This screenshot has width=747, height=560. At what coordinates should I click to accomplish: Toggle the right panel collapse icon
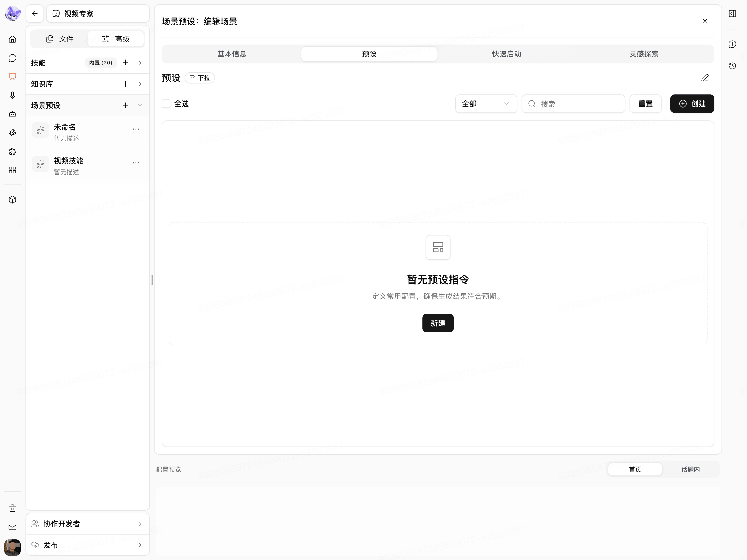pos(732,14)
